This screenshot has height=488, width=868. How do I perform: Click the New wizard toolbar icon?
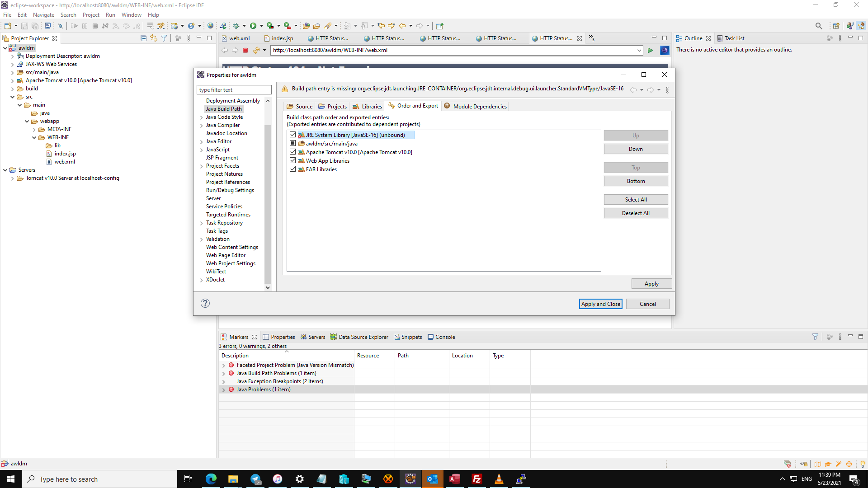pyautogui.click(x=8, y=26)
